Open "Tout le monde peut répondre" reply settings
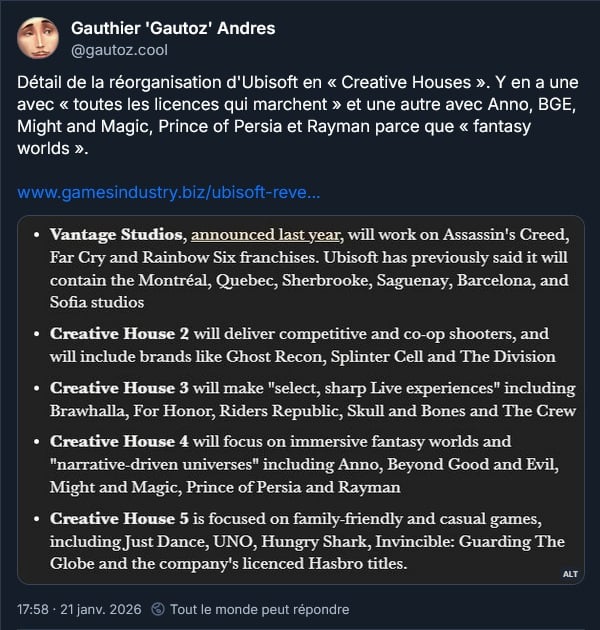The width and height of the screenshot is (600, 630). tap(259, 609)
